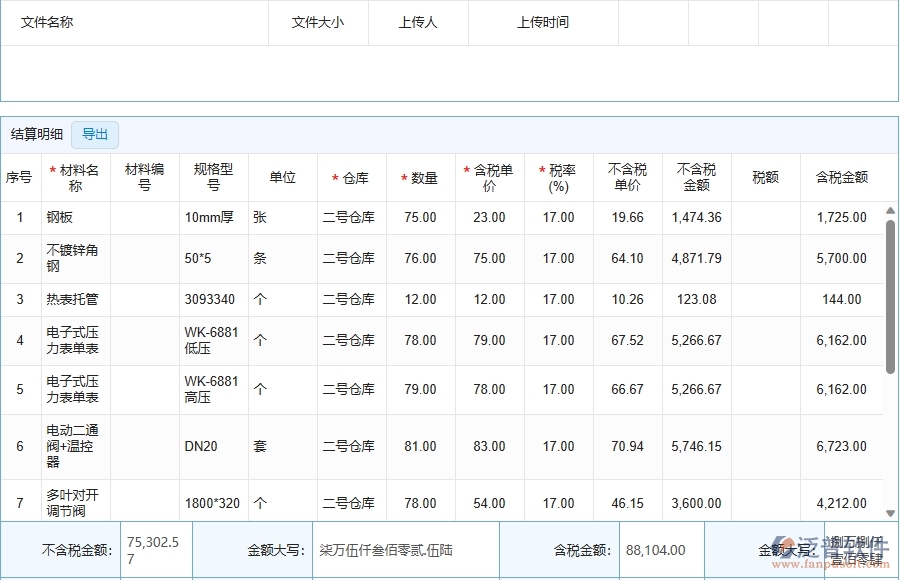The height and width of the screenshot is (580, 900).
Task: Click the 上传人 column header
Action: click(418, 22)
